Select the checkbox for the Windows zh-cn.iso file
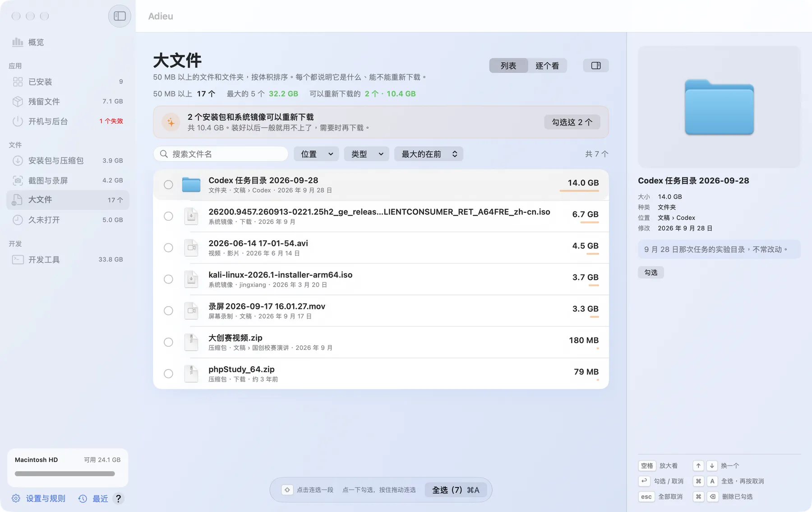Image resolution: width=812 pixels, height=512 pixels. point(168,216)
